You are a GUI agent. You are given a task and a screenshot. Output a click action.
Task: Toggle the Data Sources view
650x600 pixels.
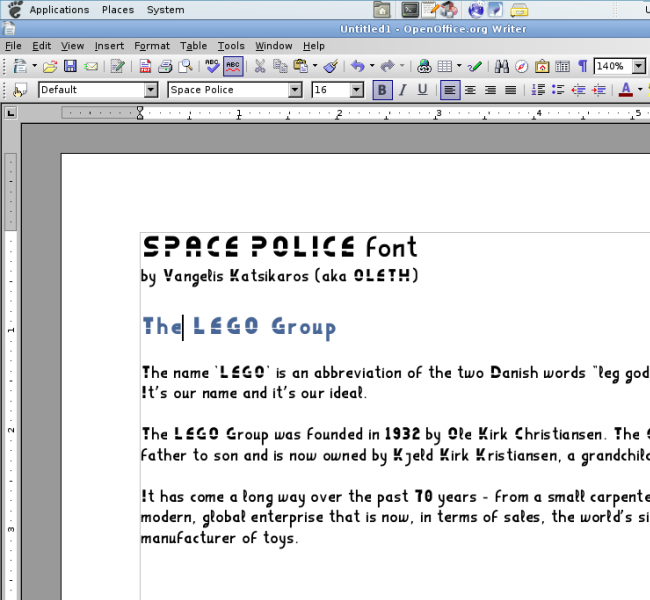[x=563, y=66]
